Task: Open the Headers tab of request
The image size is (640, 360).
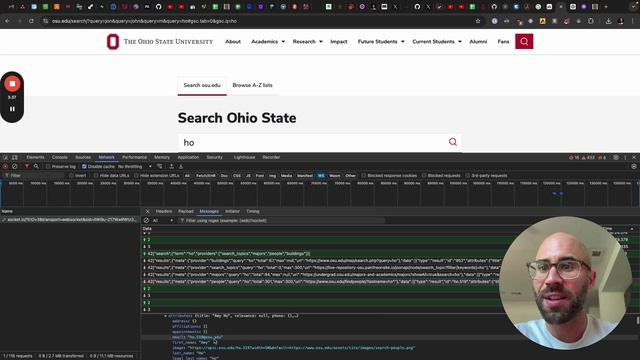Action: (x=164, y=211)
